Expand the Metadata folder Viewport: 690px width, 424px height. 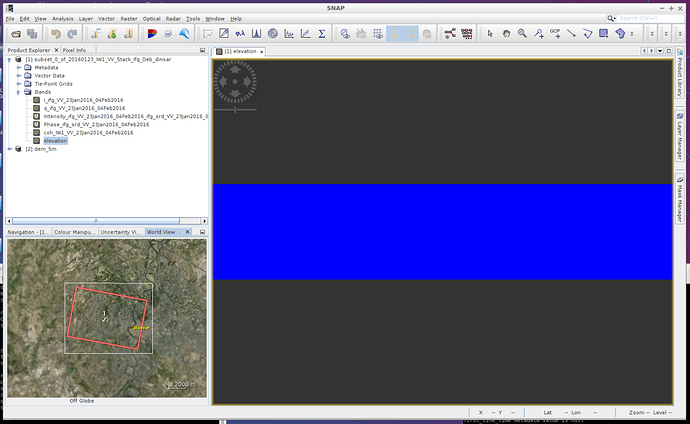(18, 68)
